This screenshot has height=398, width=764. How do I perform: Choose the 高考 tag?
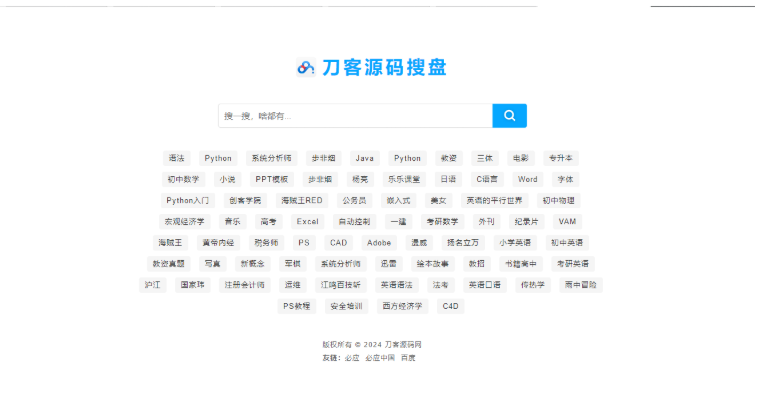tap(268, 222)
